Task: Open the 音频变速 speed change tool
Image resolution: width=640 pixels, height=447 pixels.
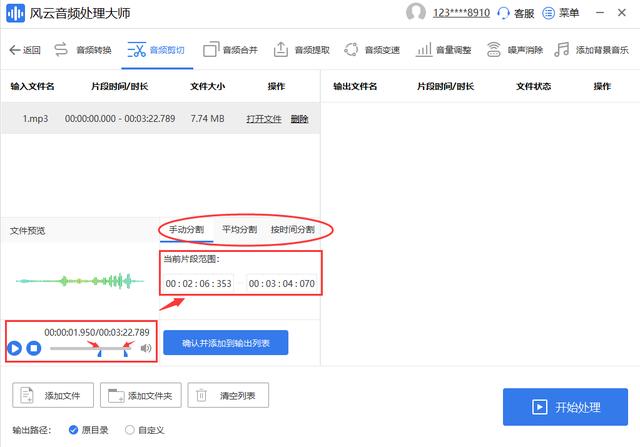Action: click(x=372, y=50)
